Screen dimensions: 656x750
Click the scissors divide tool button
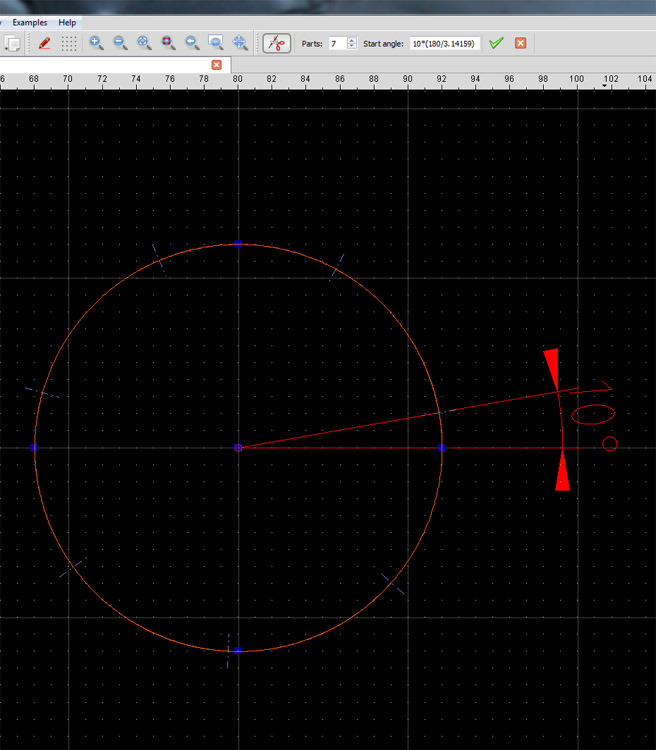[x=277, y=44]
